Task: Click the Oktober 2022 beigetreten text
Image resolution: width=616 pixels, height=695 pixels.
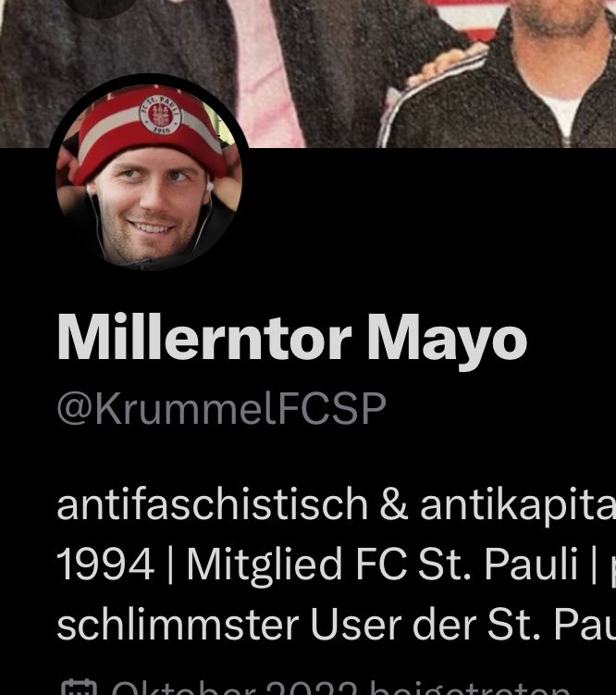Action: [340, 687]
